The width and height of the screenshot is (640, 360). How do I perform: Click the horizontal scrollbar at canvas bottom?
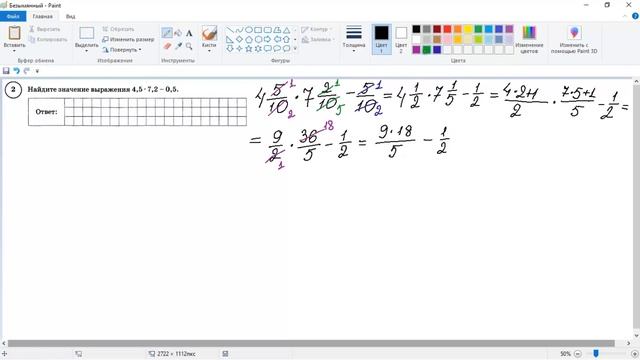point(311,343)
